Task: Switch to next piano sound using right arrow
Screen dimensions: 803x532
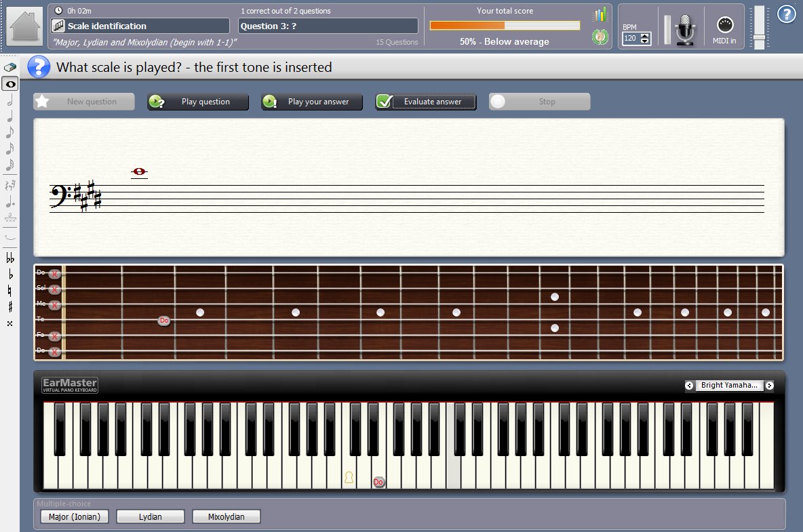Action: pyautogui.click(x=769, y=386)
